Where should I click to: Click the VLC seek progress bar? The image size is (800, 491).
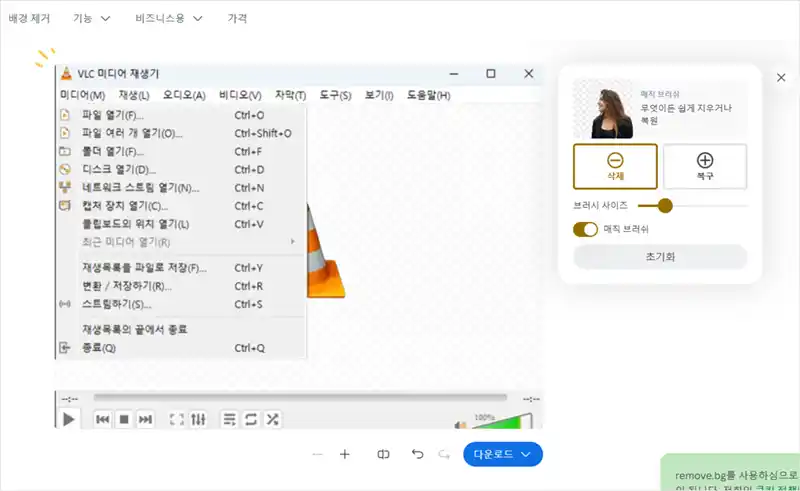click(301, 397)
